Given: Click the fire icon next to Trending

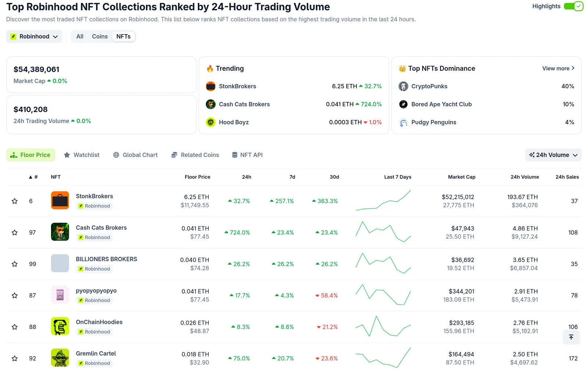Looking at the screenshot, I should click(210, 68).
